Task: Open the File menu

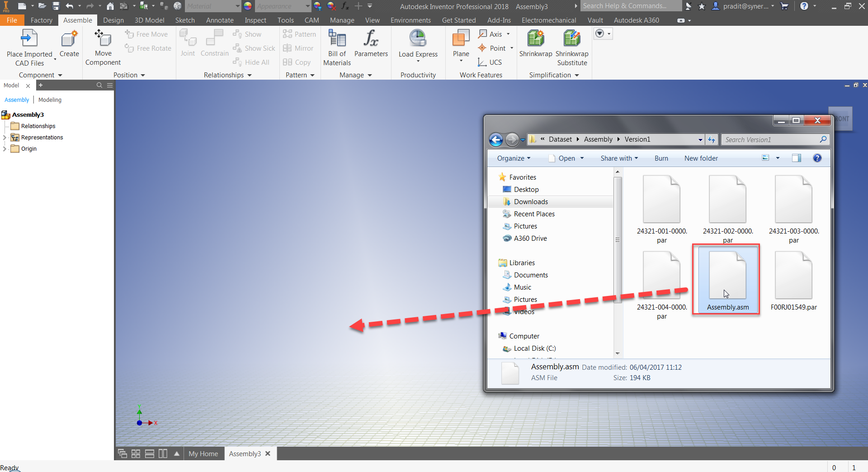Action: (12, 20)
